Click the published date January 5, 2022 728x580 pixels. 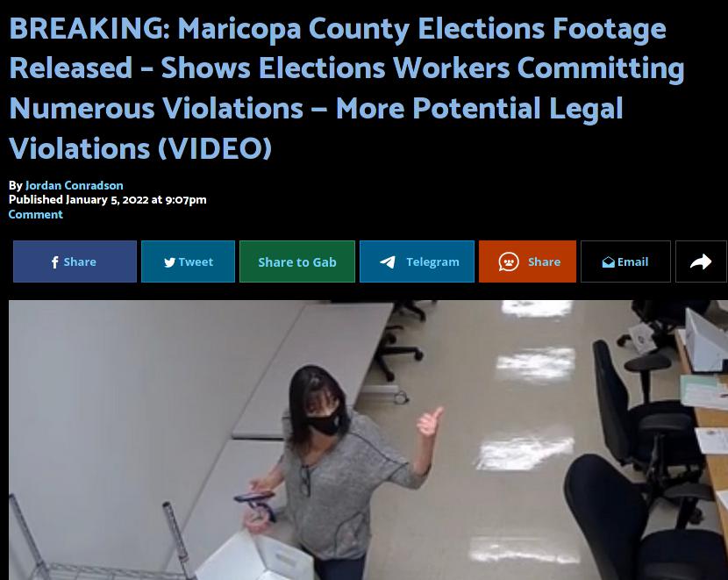(x=107, y=200)
